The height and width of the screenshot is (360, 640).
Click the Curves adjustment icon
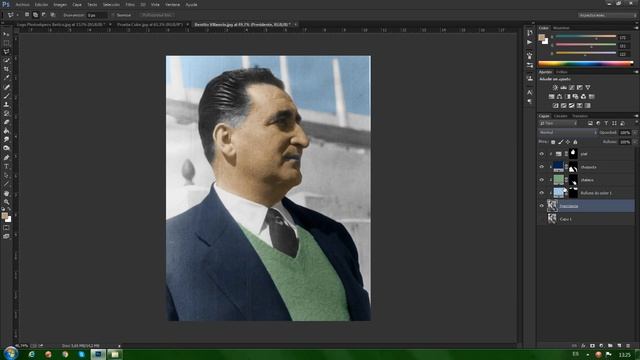tap(572, 87)
